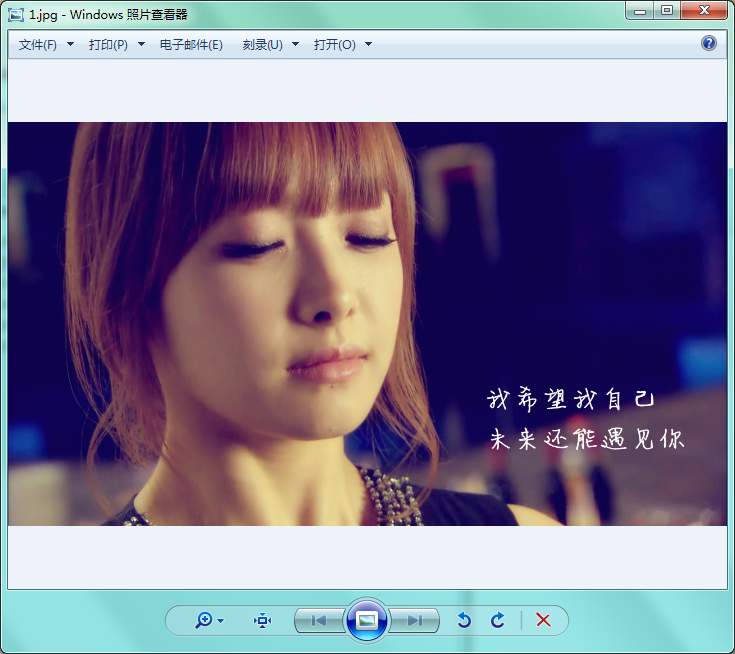
Task: Go to the next picture
Action: [414, 620]
